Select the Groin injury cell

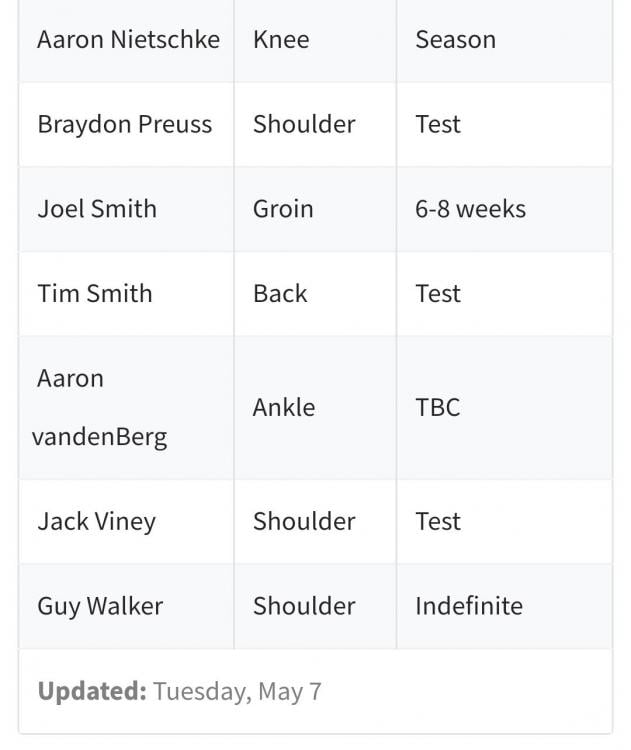[283, 209]
